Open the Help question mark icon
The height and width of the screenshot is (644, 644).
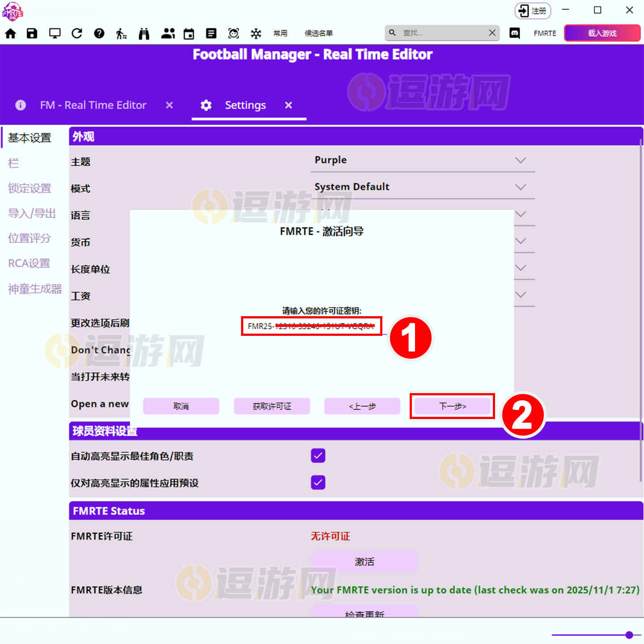(x=99, y=33)
